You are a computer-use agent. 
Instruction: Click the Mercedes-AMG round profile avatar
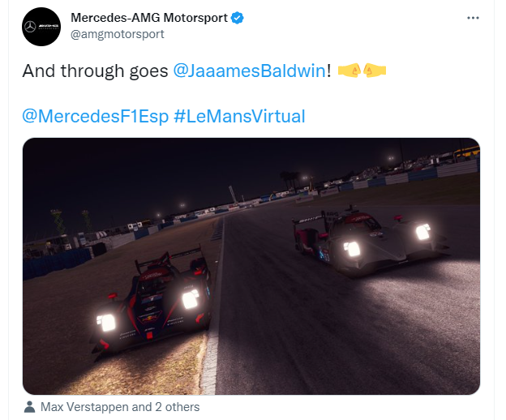coord(41,27)
